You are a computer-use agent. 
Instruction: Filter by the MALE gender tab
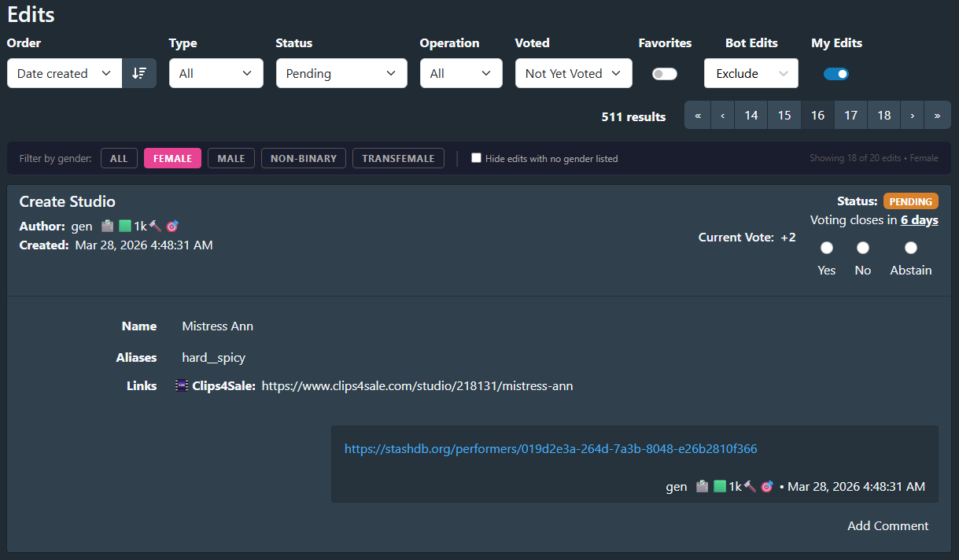(x=231, y=158)
